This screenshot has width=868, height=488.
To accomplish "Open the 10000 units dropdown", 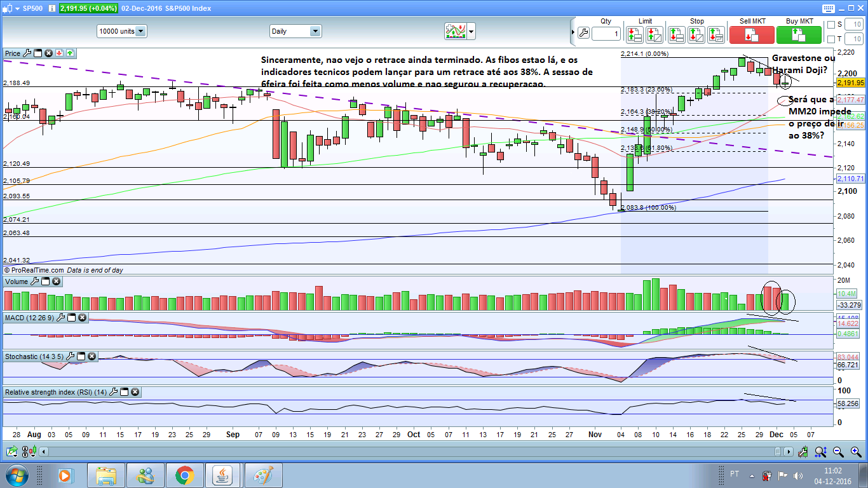I will click(122, 30).
